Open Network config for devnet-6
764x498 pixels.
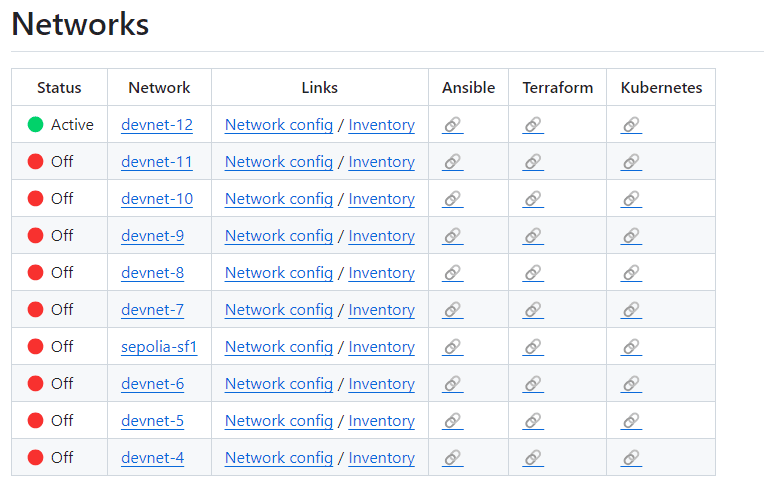tap(278, 384)
